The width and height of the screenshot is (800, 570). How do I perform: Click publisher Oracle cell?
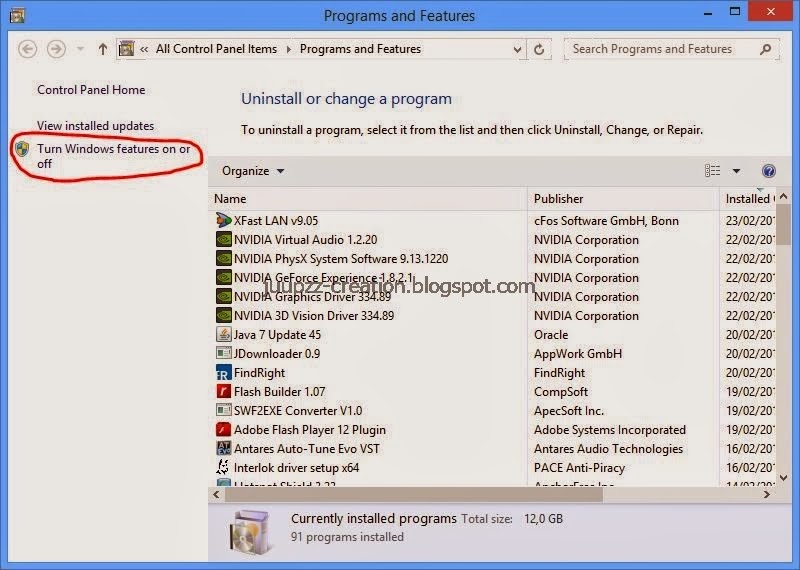click(x=551, y=335)
